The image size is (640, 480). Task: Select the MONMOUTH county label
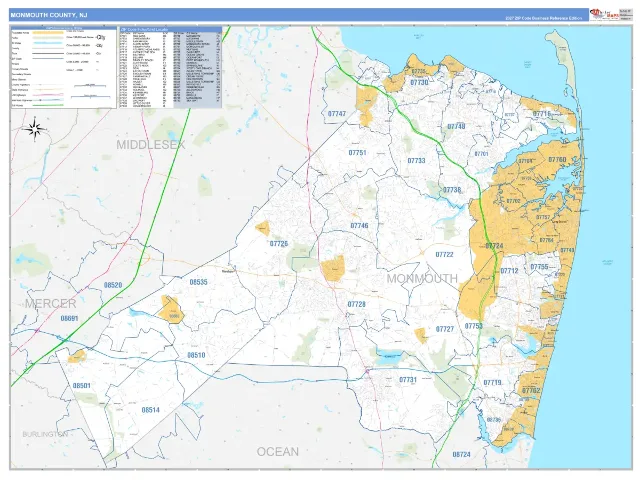coord(422,279)
